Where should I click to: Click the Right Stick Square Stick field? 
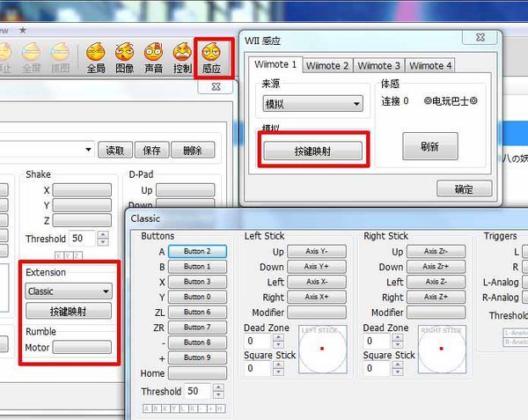pyautogui.click(x=377, y=368)
